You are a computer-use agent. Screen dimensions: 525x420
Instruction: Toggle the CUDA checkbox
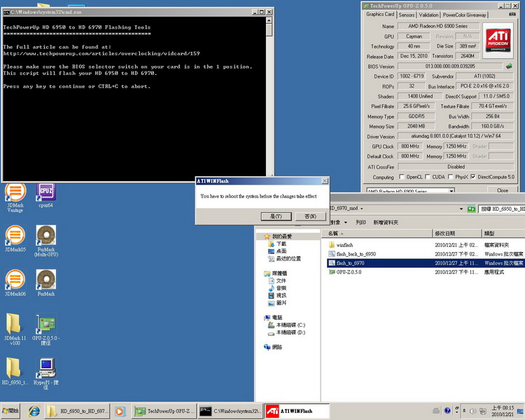point(427,176)
